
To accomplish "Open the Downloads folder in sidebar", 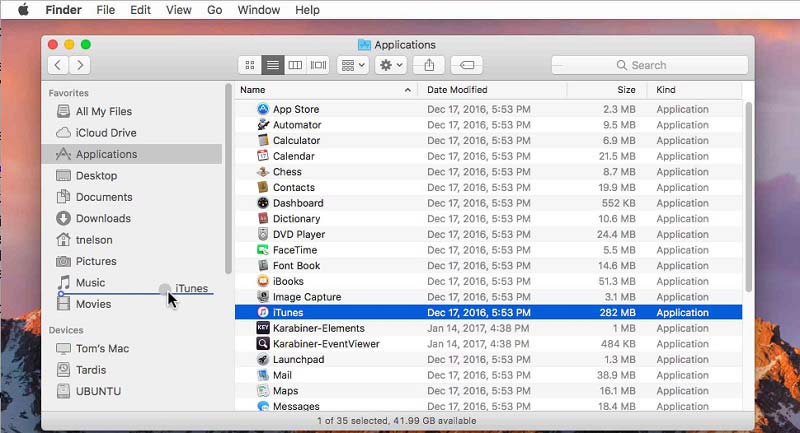I will (103, 218).
